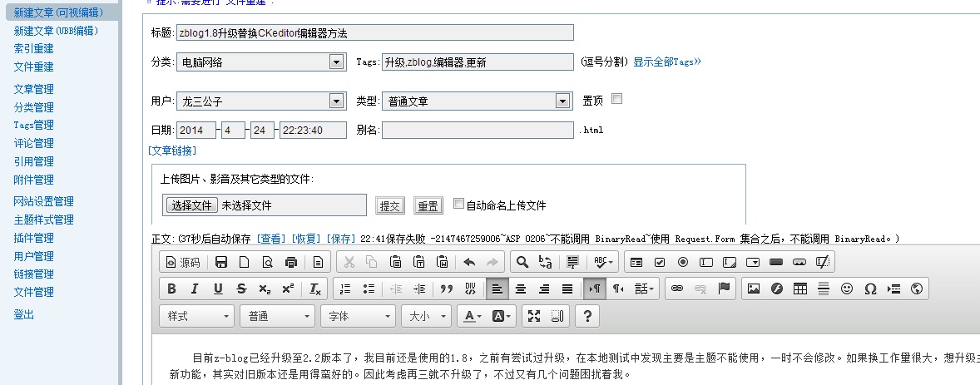Insert a special character (Omega icon)
Screen dimensions: 980x385
[x=870, y=289]
